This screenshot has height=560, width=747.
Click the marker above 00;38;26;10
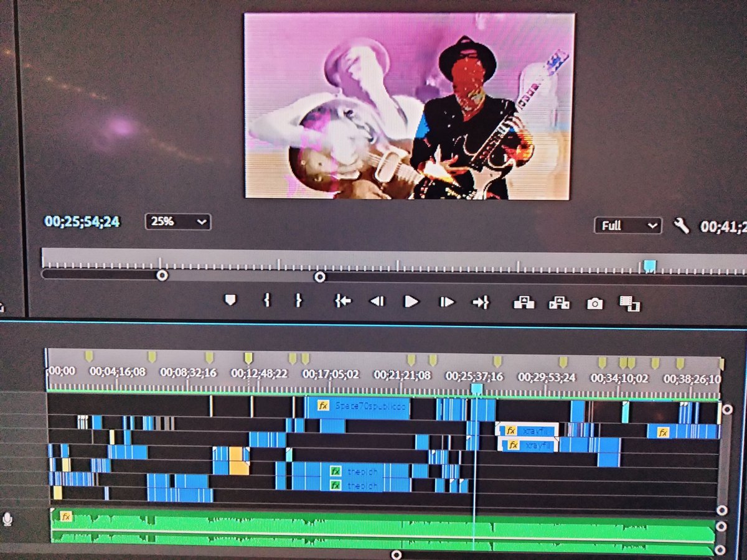tap(680, 363)
